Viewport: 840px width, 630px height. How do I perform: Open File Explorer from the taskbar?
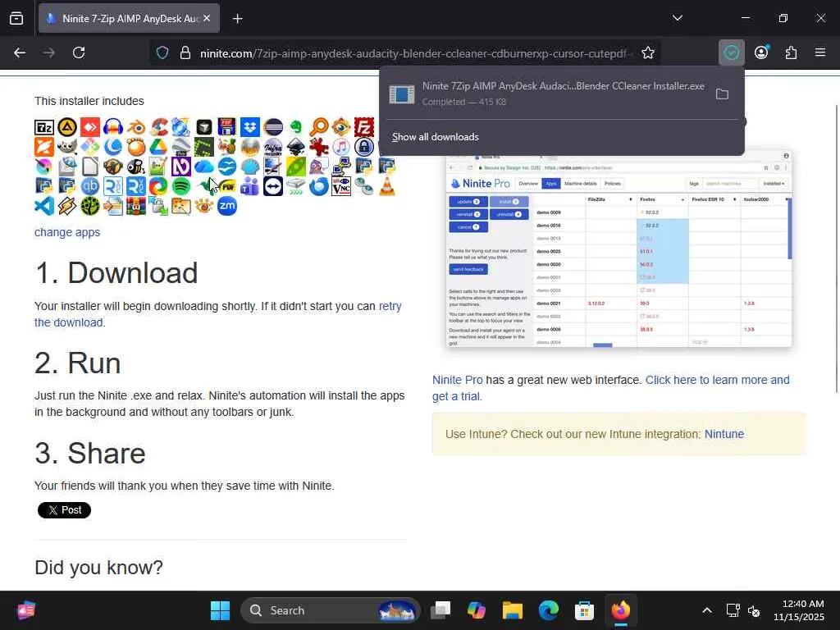(x=513, y=610)
